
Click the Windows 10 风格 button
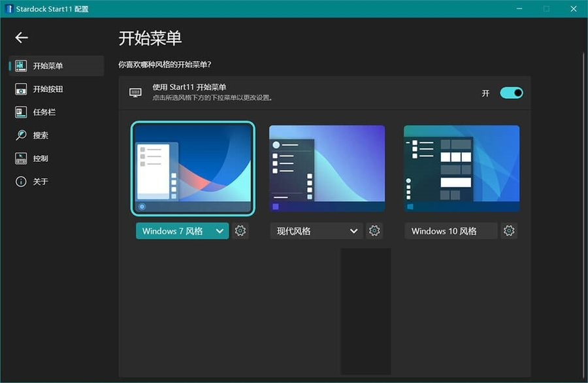click(451, 231)
